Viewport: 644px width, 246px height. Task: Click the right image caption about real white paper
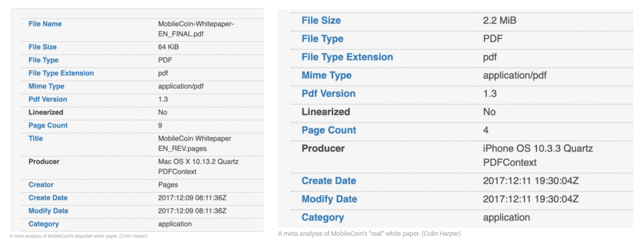coord(369,234)
